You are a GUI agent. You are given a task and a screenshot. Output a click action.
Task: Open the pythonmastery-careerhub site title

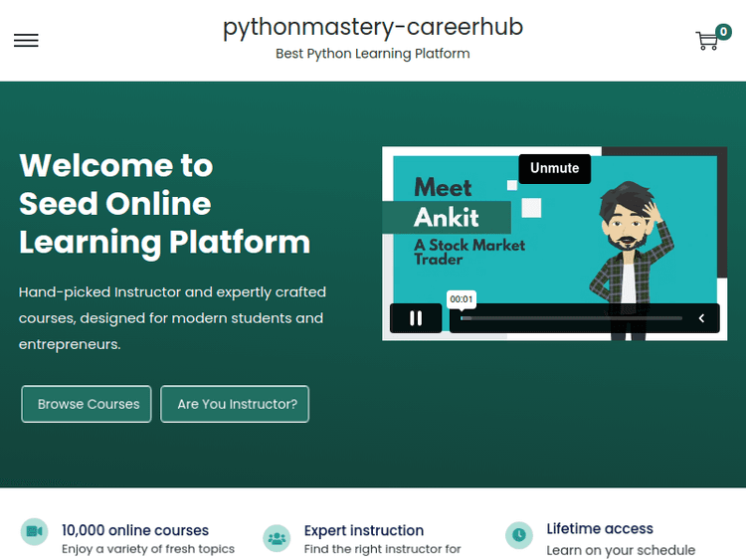(373, 27)
